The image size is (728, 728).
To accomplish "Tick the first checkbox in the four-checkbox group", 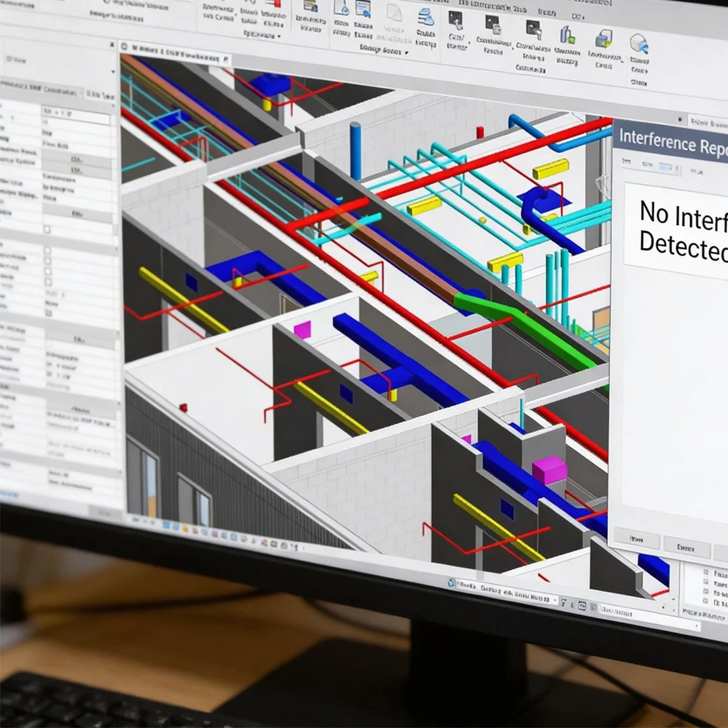I will coord(47,251).
